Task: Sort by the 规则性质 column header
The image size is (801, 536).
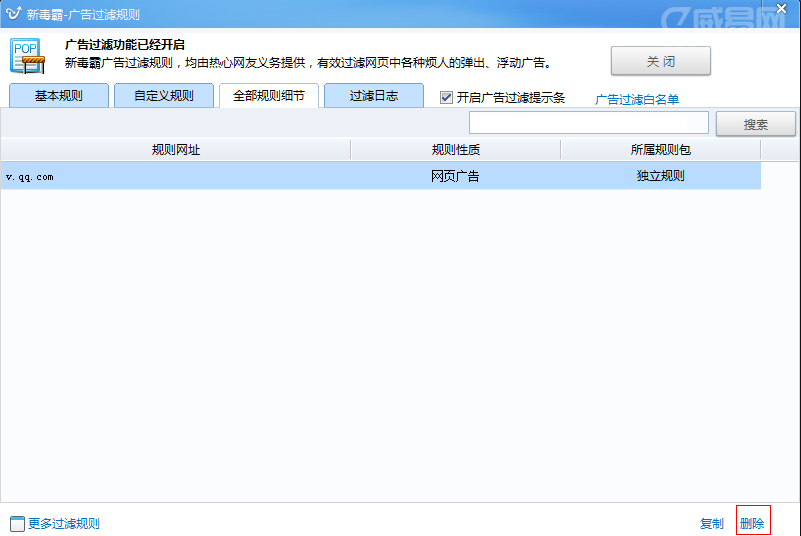Action: pos(455,150)
